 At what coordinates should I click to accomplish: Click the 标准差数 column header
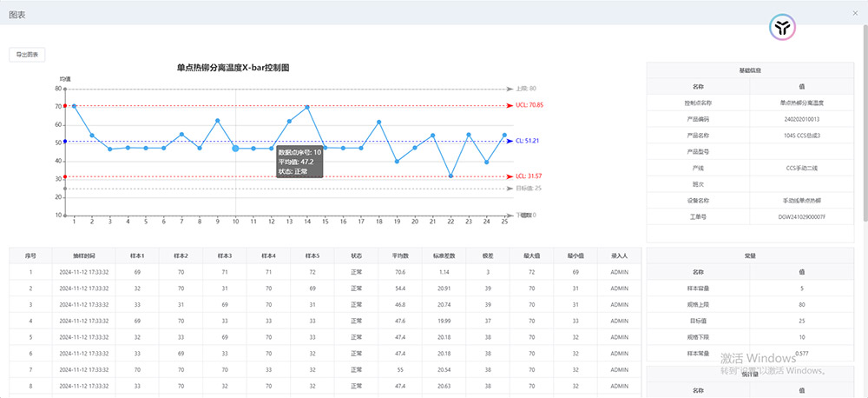pos(444,255)
